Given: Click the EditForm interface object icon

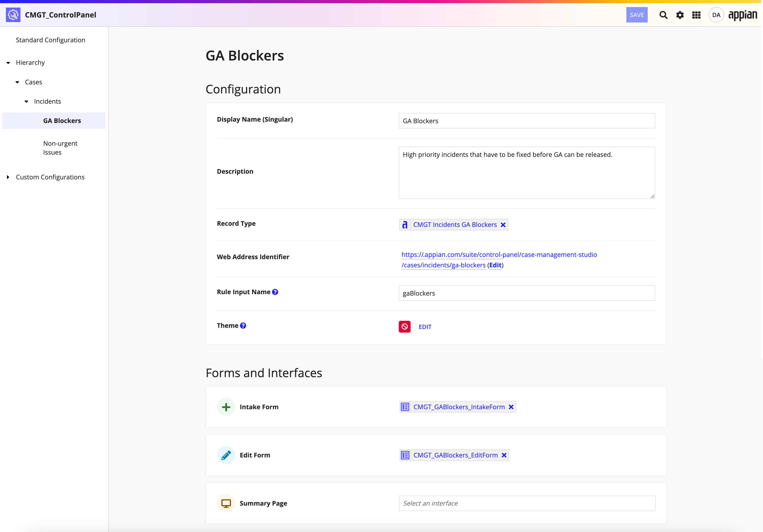Looking at the screenshot, I should coord(405,455).
